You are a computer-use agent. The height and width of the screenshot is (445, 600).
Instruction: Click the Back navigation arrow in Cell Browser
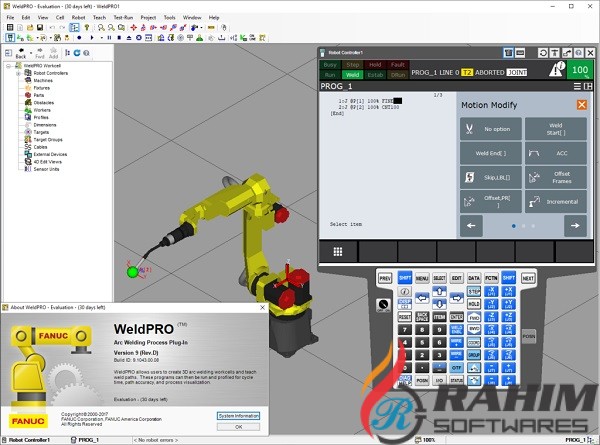click(21, 53)
